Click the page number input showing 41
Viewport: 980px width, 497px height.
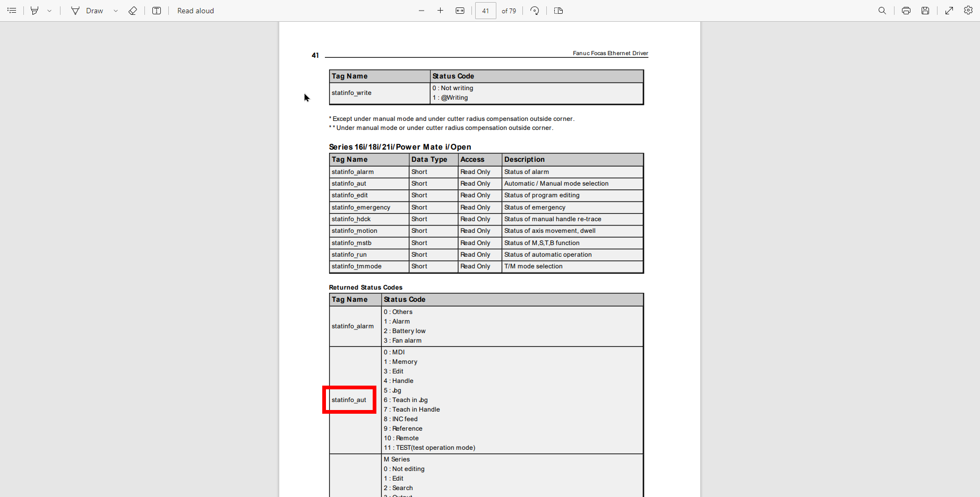(x=485, y=11)
